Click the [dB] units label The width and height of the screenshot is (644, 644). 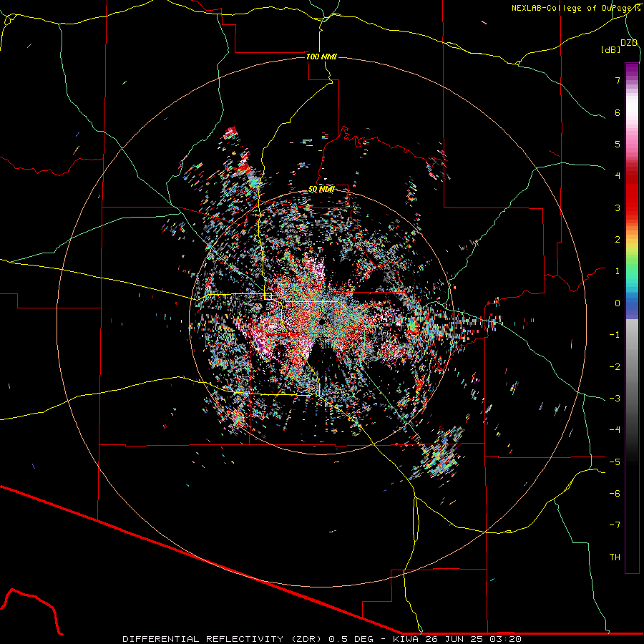(611, 49)
